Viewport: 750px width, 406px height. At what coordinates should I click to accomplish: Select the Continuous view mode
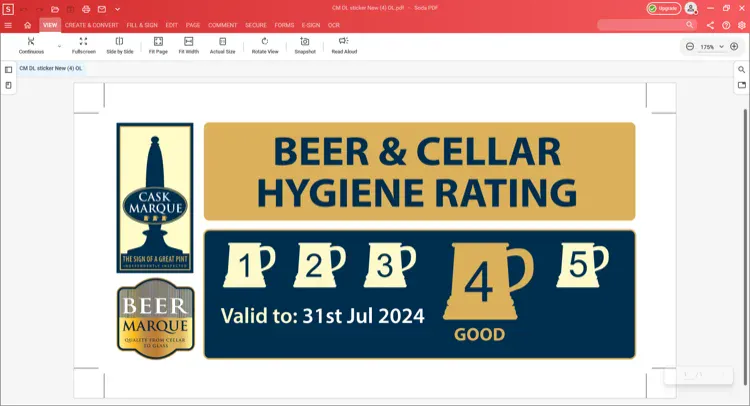point(31,45)
